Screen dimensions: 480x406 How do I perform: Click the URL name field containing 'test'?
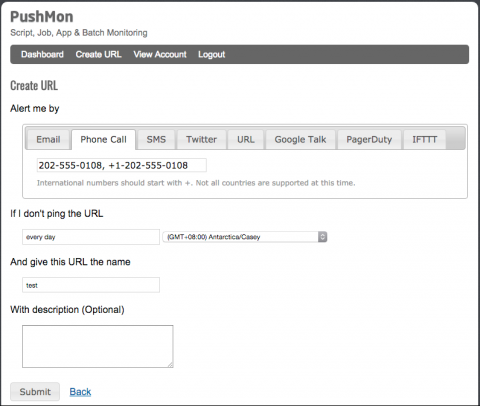coord(91,285)
